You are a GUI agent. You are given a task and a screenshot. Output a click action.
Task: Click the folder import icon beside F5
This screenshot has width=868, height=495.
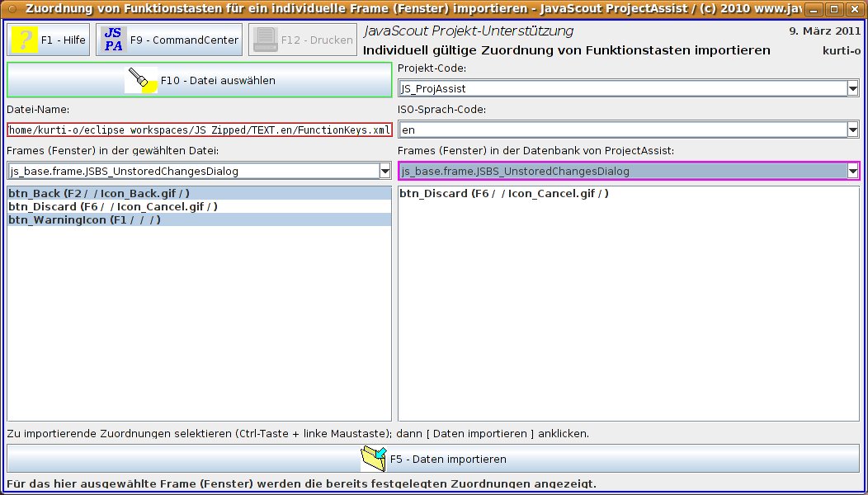click(374, 459)
